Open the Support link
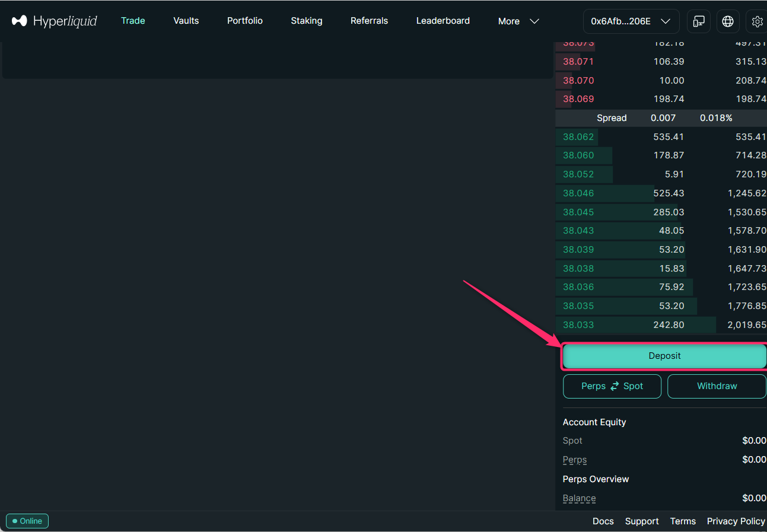Image resolution: width=767 pixels, height=532 pixels. [x=642, y=521]
